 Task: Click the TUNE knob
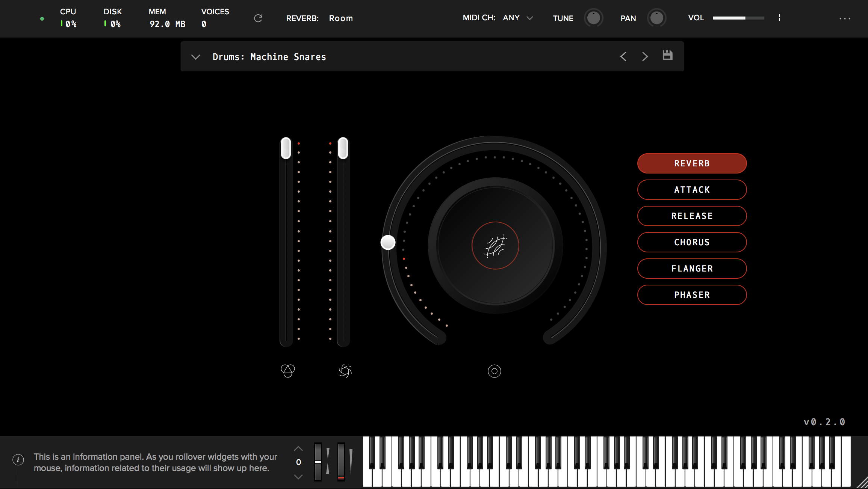[593, 18]
